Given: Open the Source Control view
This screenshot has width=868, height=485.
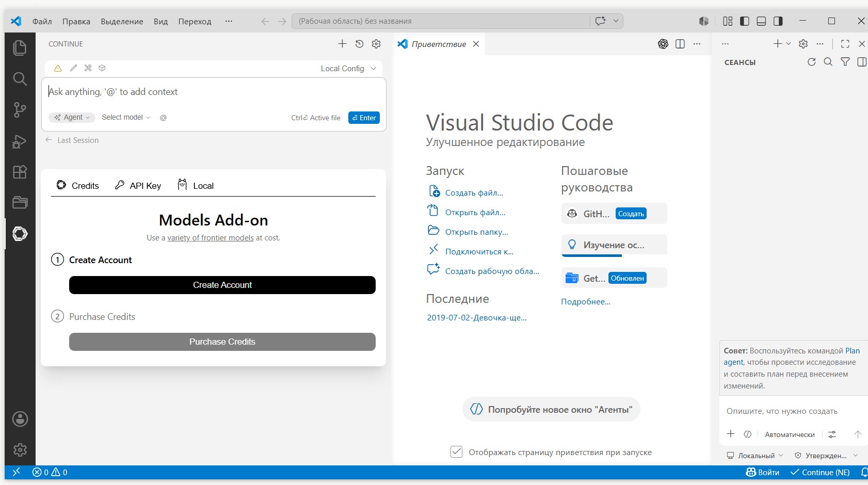Looking at the screenshot, I should click(x=20, y=109).
